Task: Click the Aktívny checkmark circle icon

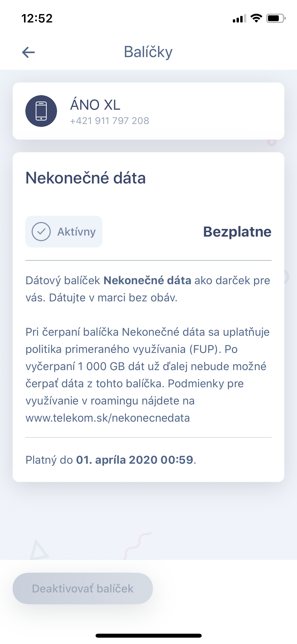Action: [x=41, y=232]
